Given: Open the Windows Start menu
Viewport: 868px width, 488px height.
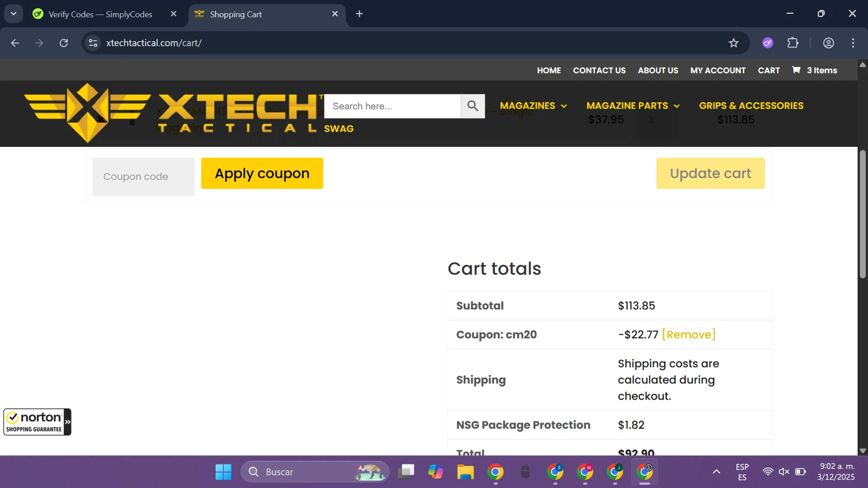Looking at the screenshot, I should click(x=223, y=472).
